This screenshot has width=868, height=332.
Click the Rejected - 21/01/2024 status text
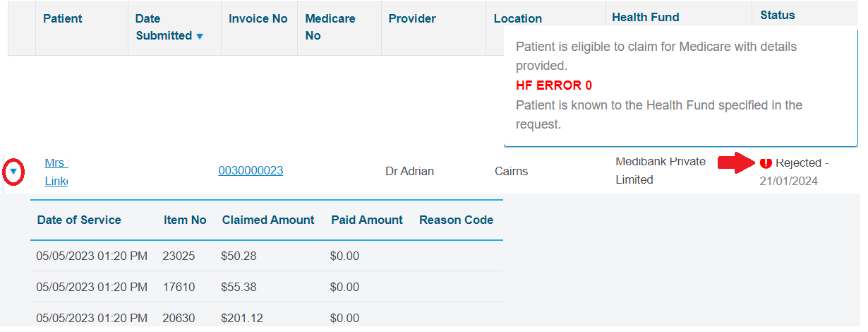click(794, 172)
